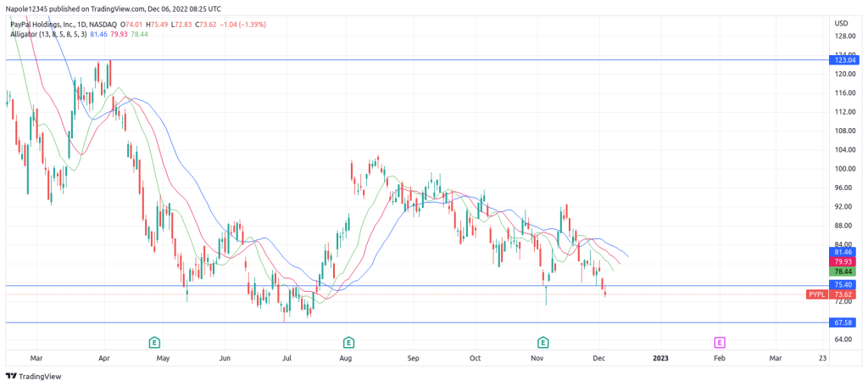This screenshot has height=386, width=868.
Task: Click the 92.00 price axis label
Action: click(843, 206)
